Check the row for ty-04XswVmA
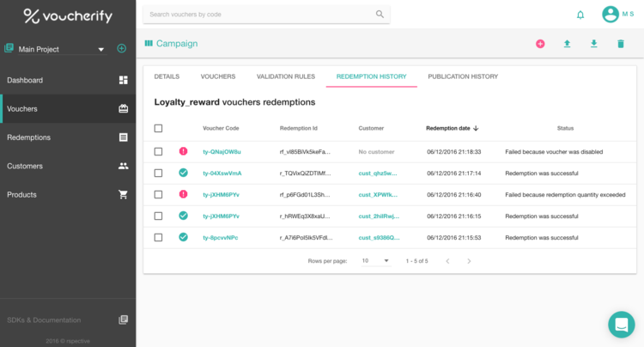This screenshot has width=644, height=347. (158, 173)
